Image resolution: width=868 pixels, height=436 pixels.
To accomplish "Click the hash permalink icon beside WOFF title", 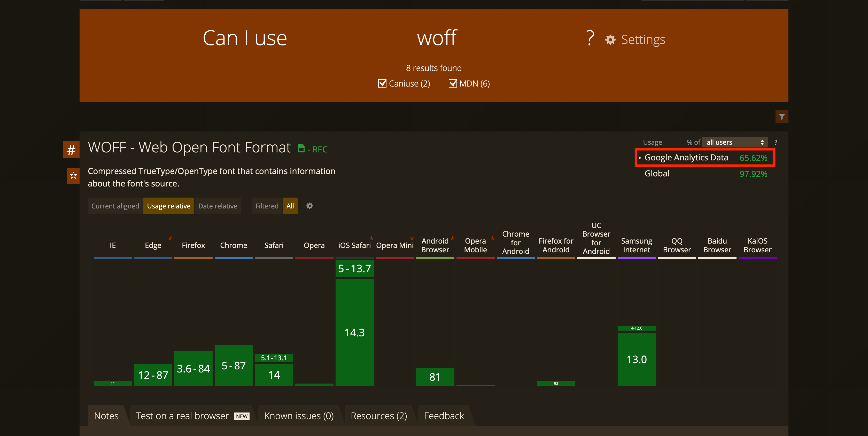I will tap(71, 149).
